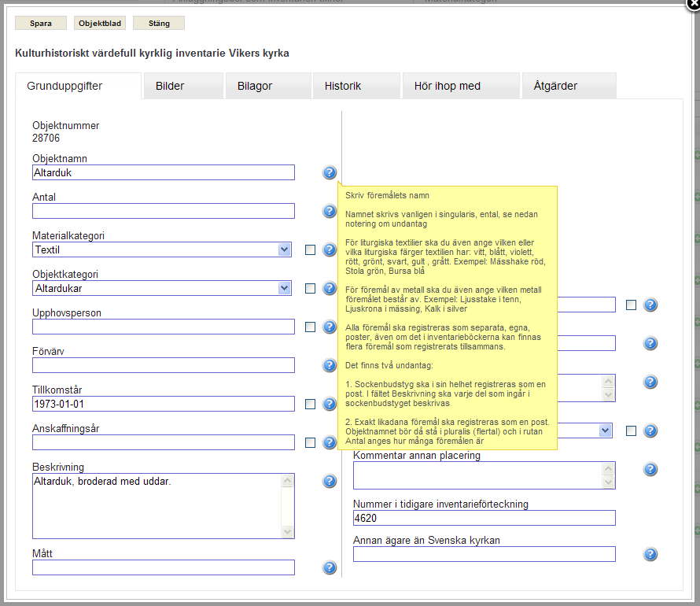This screenshot has height=606, width=700.
Task: Focus the empty Antal input field
Action: 164,211
